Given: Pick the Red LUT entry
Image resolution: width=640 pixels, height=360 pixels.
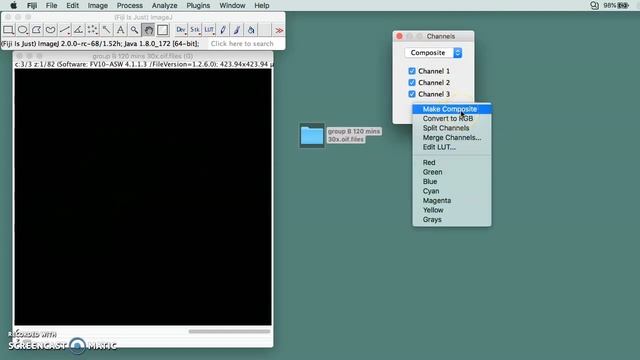Looking at the screenshot, I should pyautogui.click(x=452, y=162).
